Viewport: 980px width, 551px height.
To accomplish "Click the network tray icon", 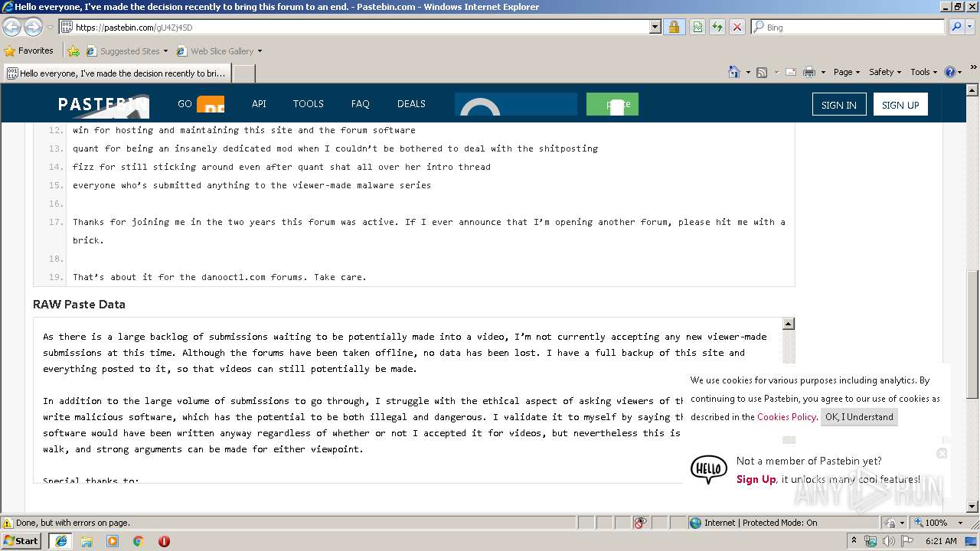I will click(871, 541).
